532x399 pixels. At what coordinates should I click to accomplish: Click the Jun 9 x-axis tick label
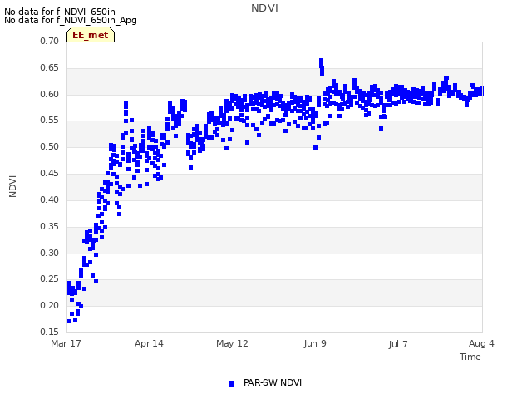pyautogui.click(x=315, y=343)
